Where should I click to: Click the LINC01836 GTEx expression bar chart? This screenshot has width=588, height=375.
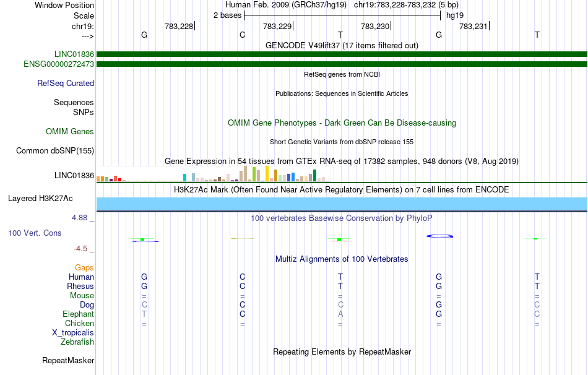pyautogui.click(x=213, y=174)
